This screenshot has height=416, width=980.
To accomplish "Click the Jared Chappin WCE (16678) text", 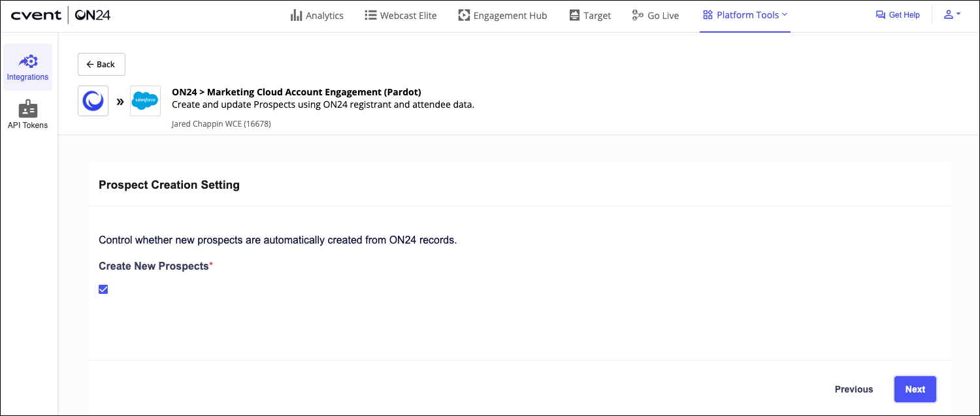I will pos(221,123).
